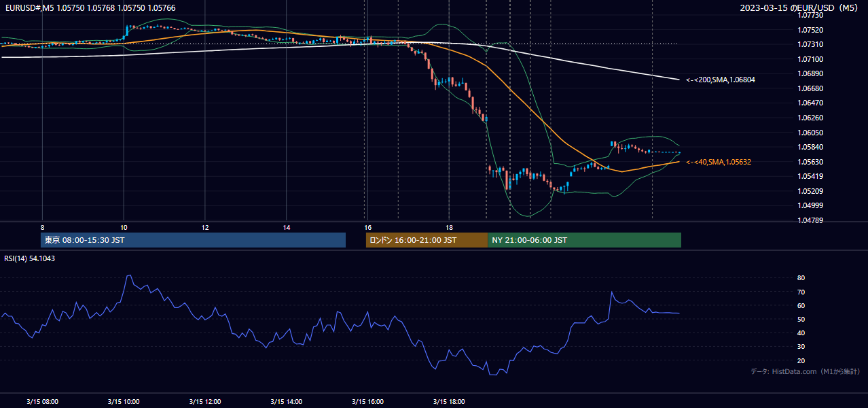The width and height of the screenshot is (868, 408).
Task: Click price axis value 1.05630
Action: [810, 162]
